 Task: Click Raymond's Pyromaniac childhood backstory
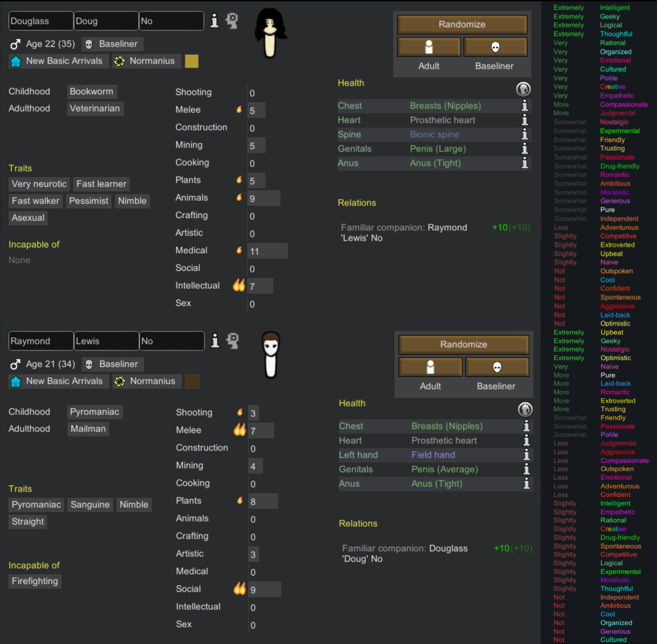pyautogui.click(x=94, y=412)
